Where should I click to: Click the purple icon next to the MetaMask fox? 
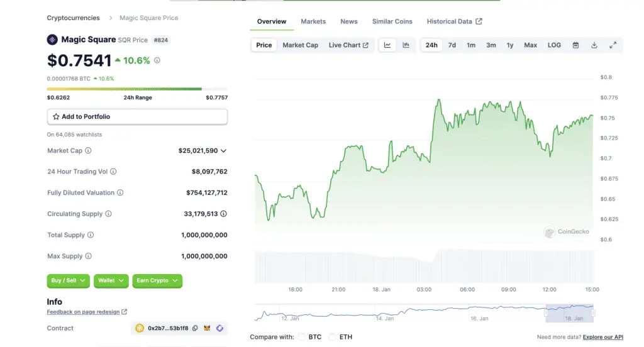[x=219, y=328]
